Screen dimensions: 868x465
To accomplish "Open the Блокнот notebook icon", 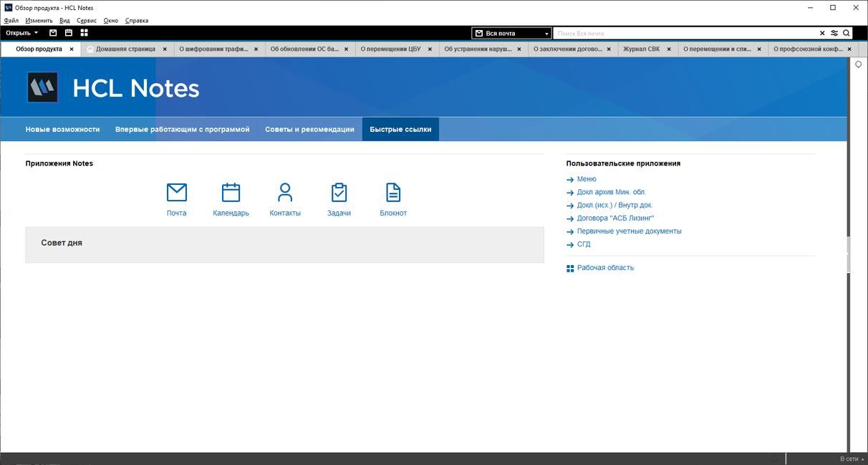I will point(393,193).
